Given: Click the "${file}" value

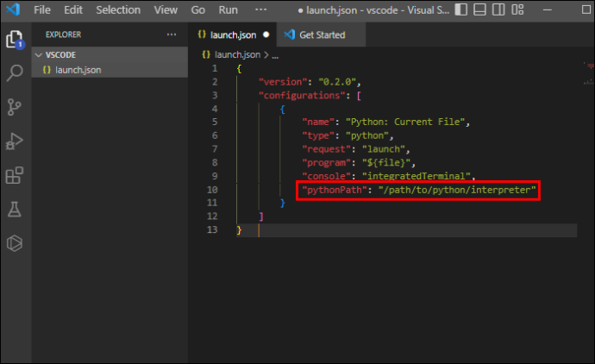Looking at the screenshot, I should click(x=386, y=163).
